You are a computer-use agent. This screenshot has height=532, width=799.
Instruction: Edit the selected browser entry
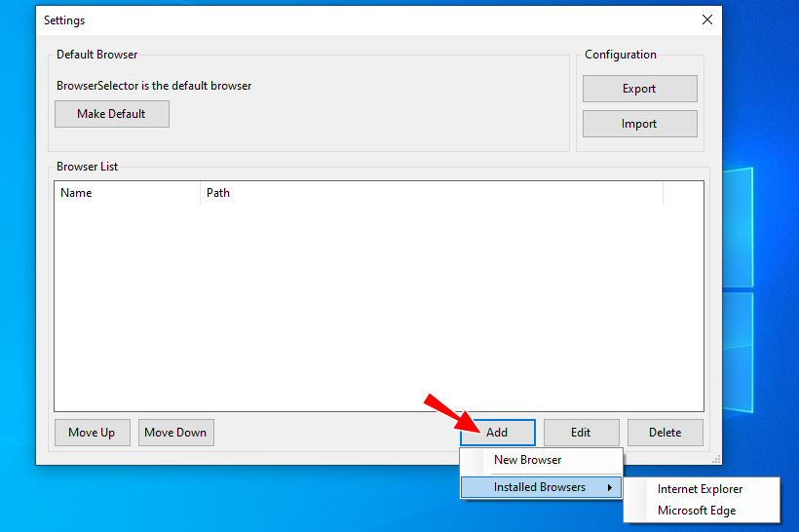[581, 432]
